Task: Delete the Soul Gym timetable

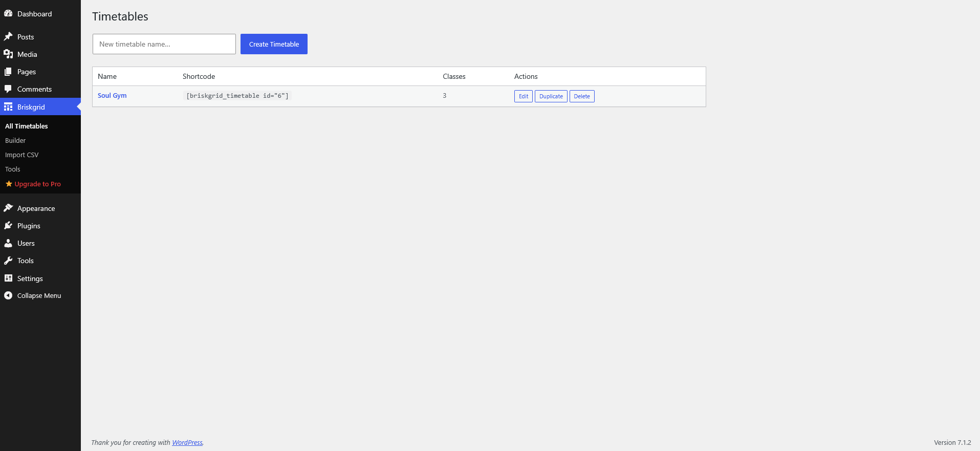Action: pyautogui.click(x=582, y=96)
